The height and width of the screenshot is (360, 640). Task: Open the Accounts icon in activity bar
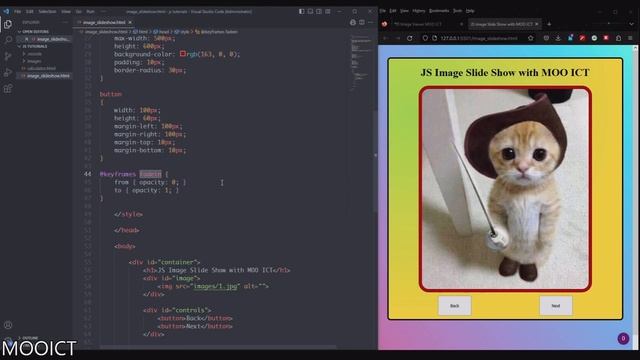(x=8, y=325)
